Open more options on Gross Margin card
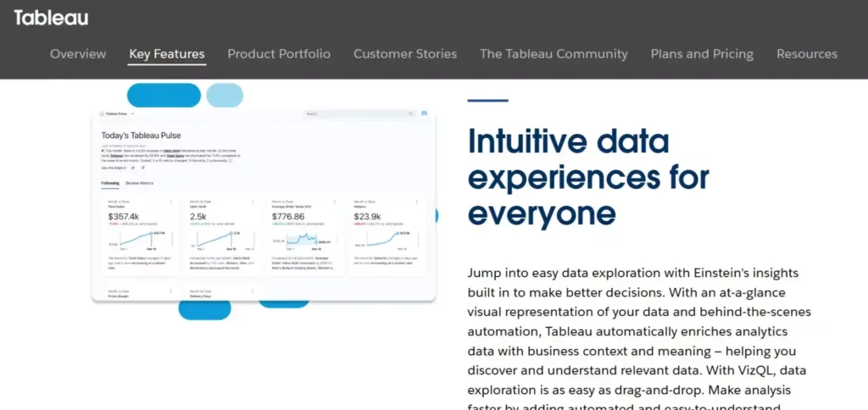Screen dimensions: 868x410 click(x=170, y=291)
